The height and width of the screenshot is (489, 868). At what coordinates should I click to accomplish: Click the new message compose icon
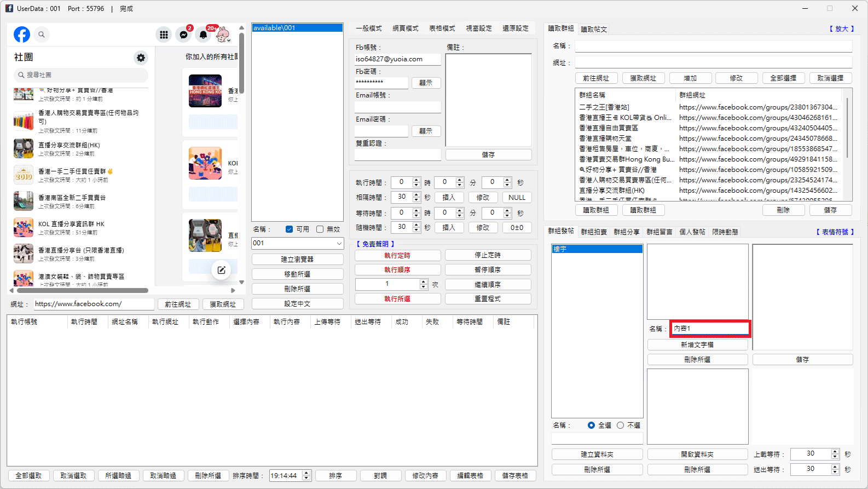pos(221,270)
